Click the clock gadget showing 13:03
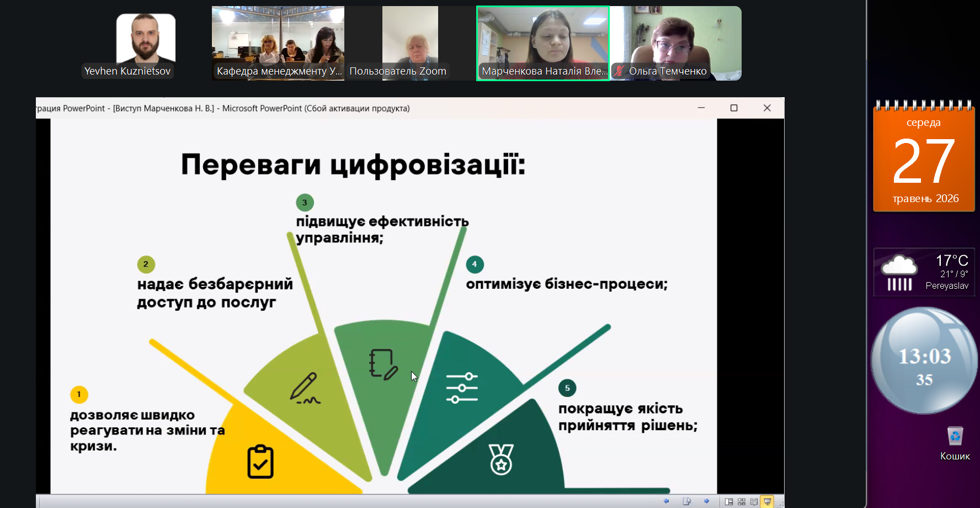 pos(924,361)
